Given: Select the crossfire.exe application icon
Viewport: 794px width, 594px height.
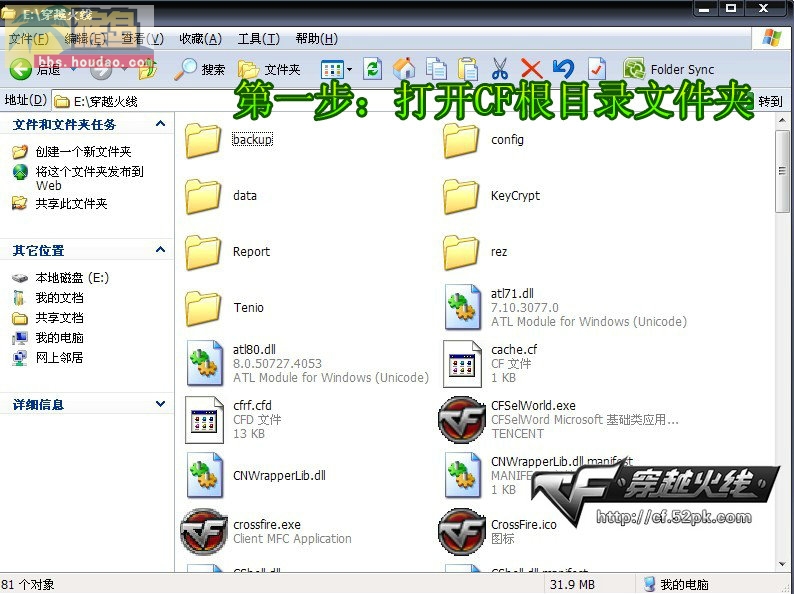Looking at the screenshot, I should coord(204,532).
